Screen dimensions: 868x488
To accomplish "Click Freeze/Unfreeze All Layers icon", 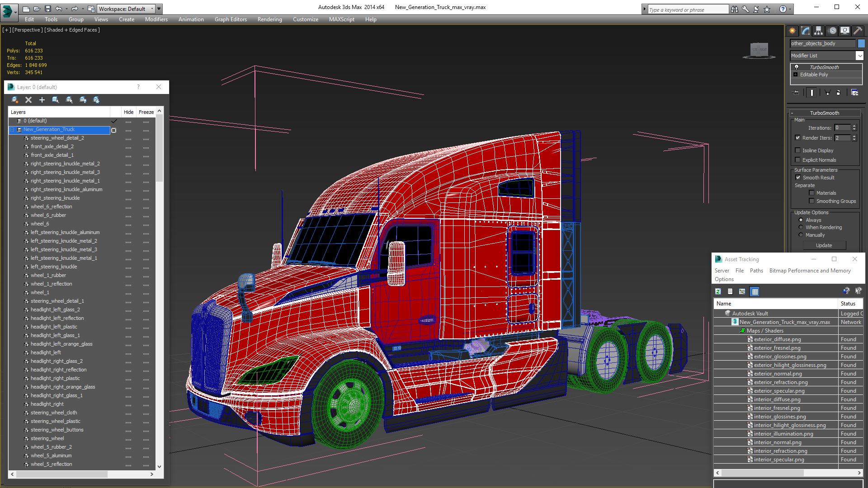I will pyautogui.click(x=96, y=100).
